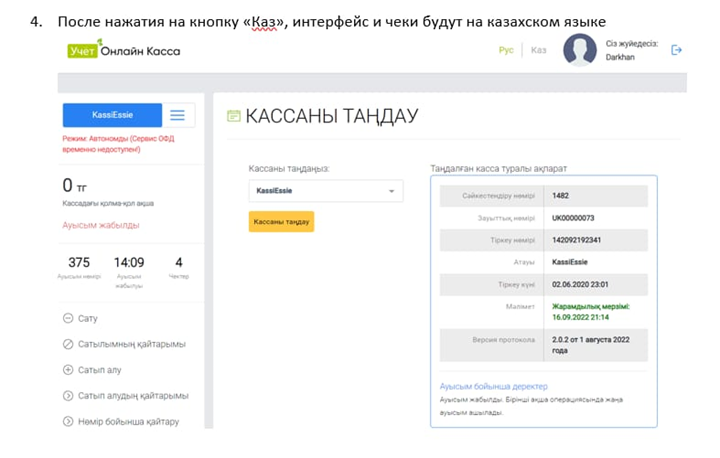Open Сатып алу menu item
This screenshot has width=720, height=458.
(x=99, y=370)
